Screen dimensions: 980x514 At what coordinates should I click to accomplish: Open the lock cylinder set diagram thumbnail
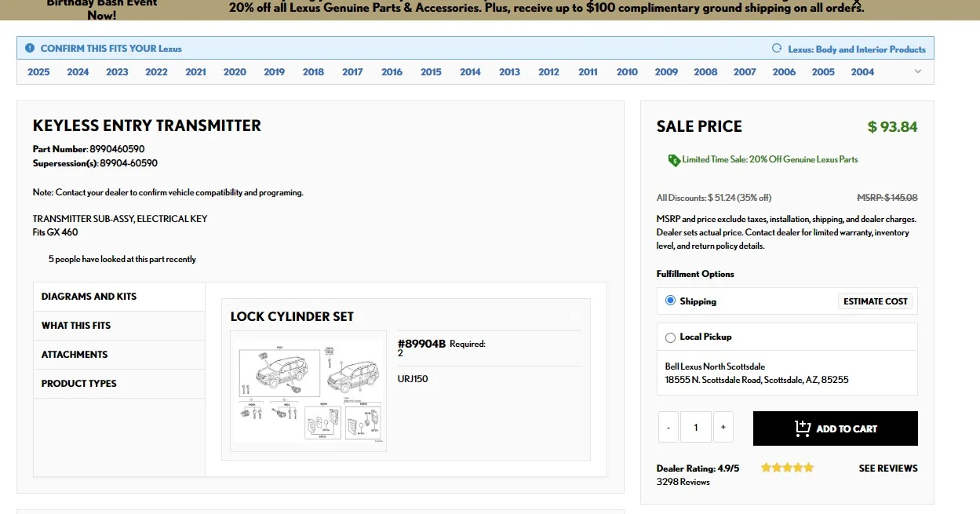[x=308, y=392]
